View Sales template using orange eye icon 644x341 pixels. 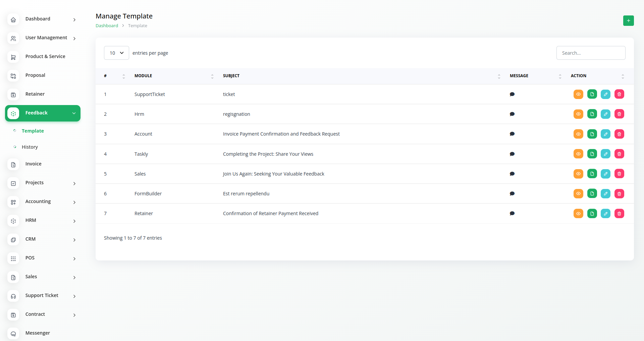click(x=578, y=174)
